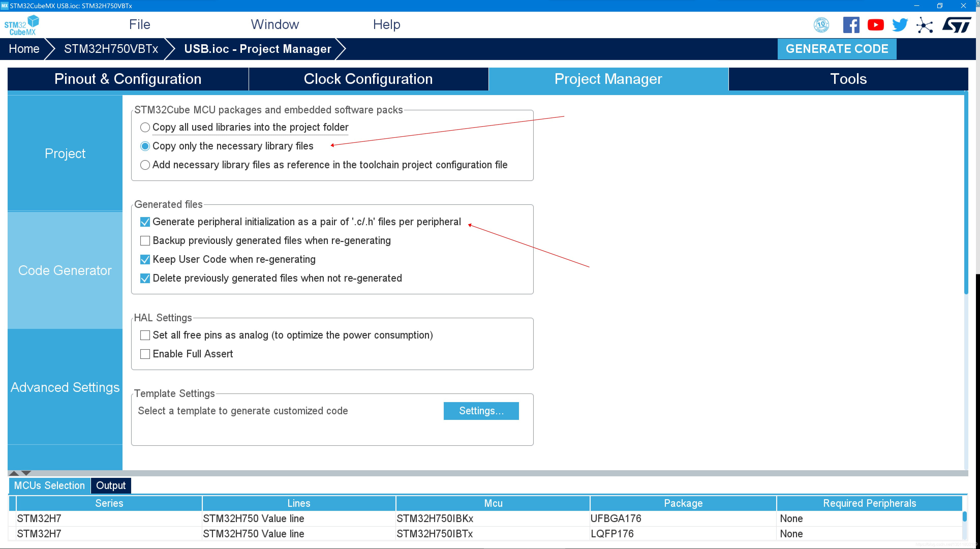This screenshot has width=980, height=549.
Task: Click the ST community network icon
Action: [x=924, y=25]
